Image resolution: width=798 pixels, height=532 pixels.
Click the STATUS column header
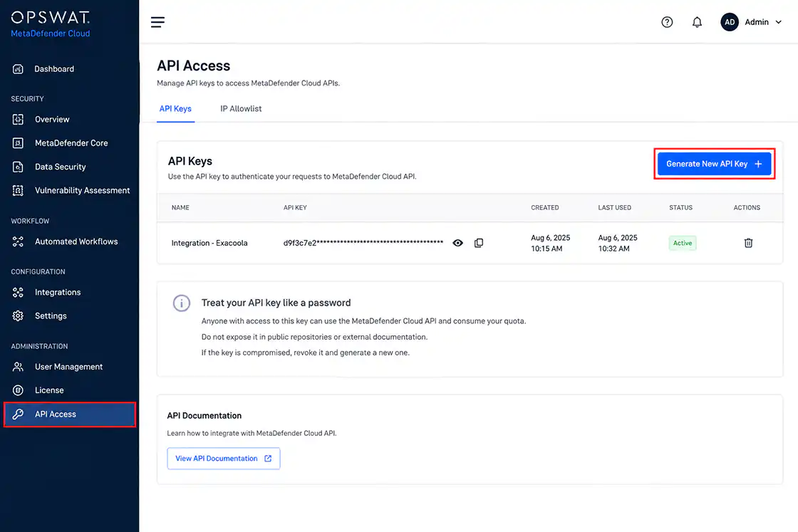click(680, 207)
